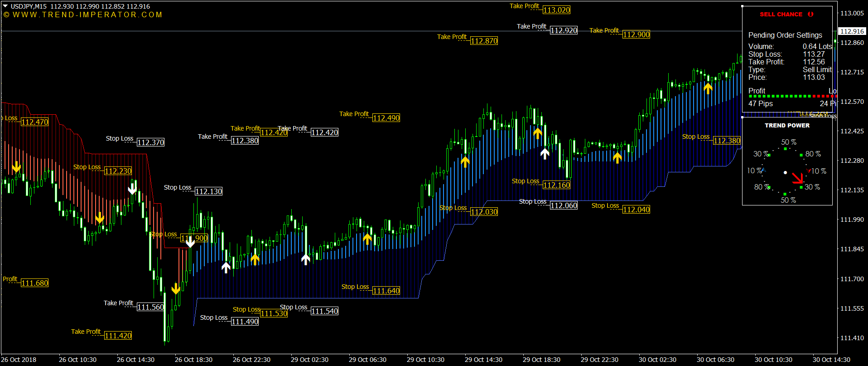Select the yellow up arrow above 29 Oct 14:30
This screenshot has width=868, height=366.
point(465,161)
